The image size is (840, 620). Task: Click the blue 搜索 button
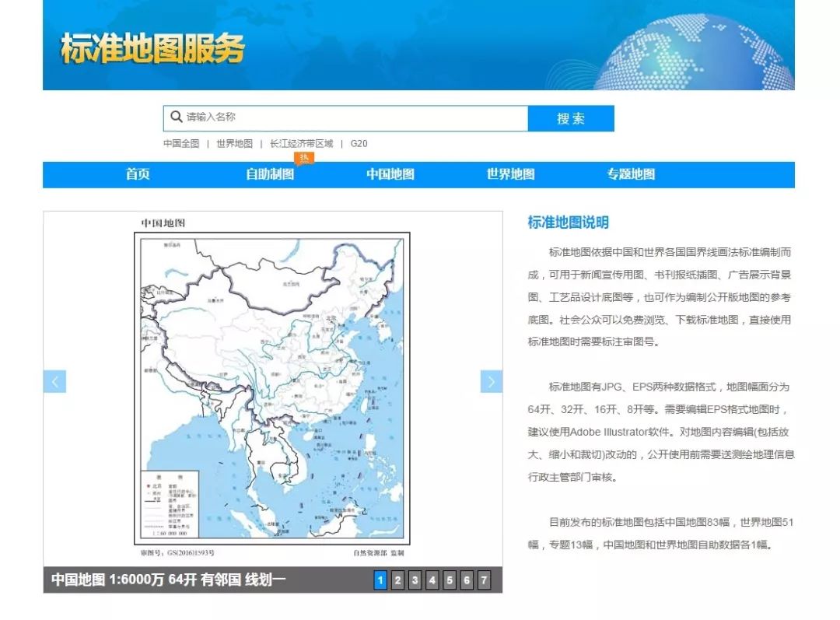571,118
